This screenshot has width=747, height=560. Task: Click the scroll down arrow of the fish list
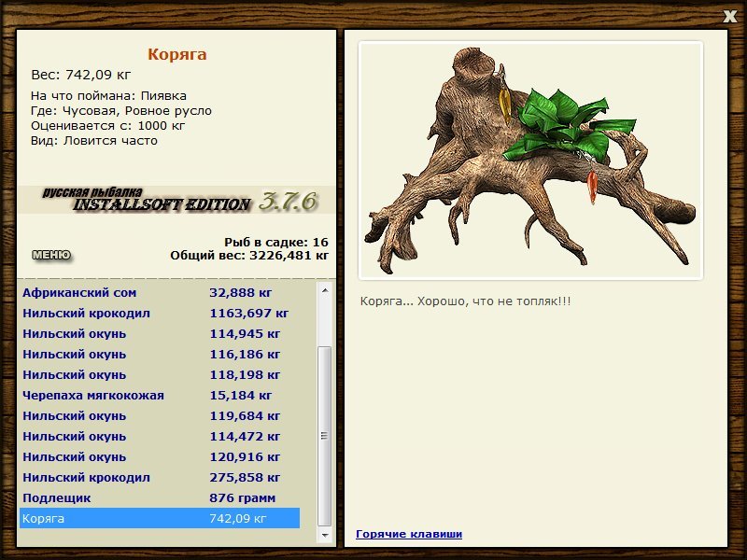(324, 535)
